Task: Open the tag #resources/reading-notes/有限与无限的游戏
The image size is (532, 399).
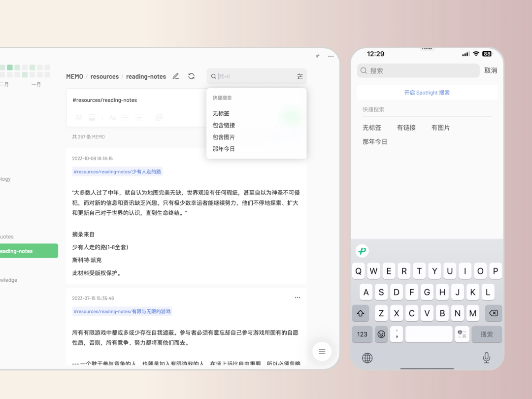Action: click(x=122, y=311)
